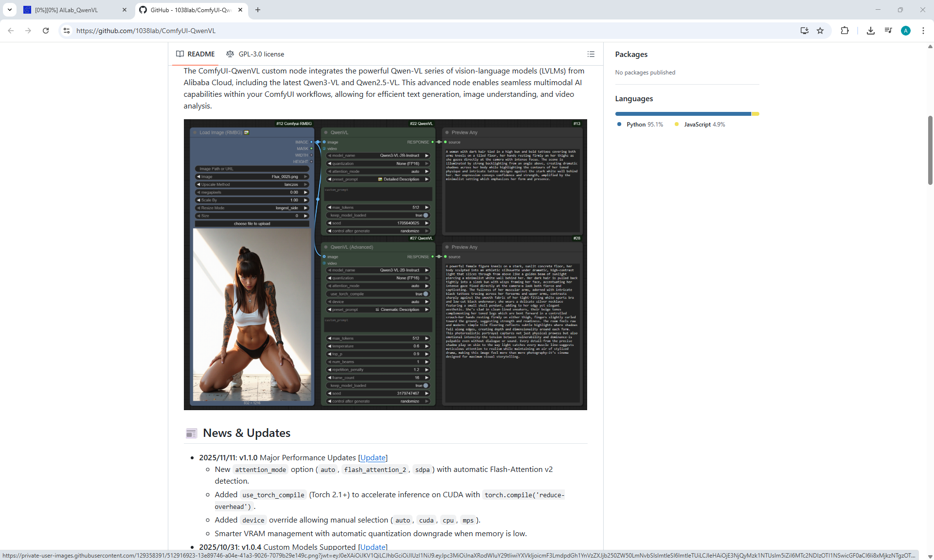Open the site information icon beside URL
934x560 pixels.
tap(67, 31)
